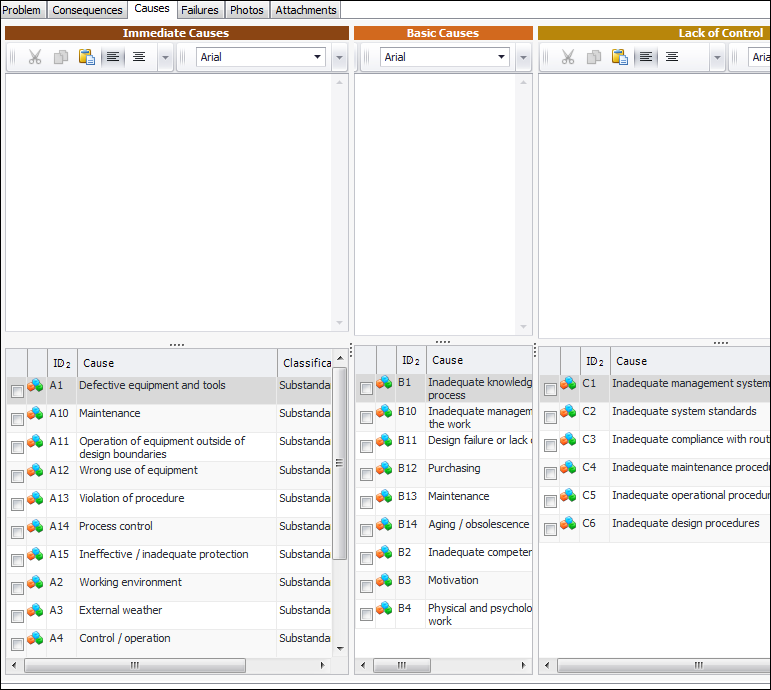Click Cut icon in Immediate Causes toolbar

pos(35,57)
